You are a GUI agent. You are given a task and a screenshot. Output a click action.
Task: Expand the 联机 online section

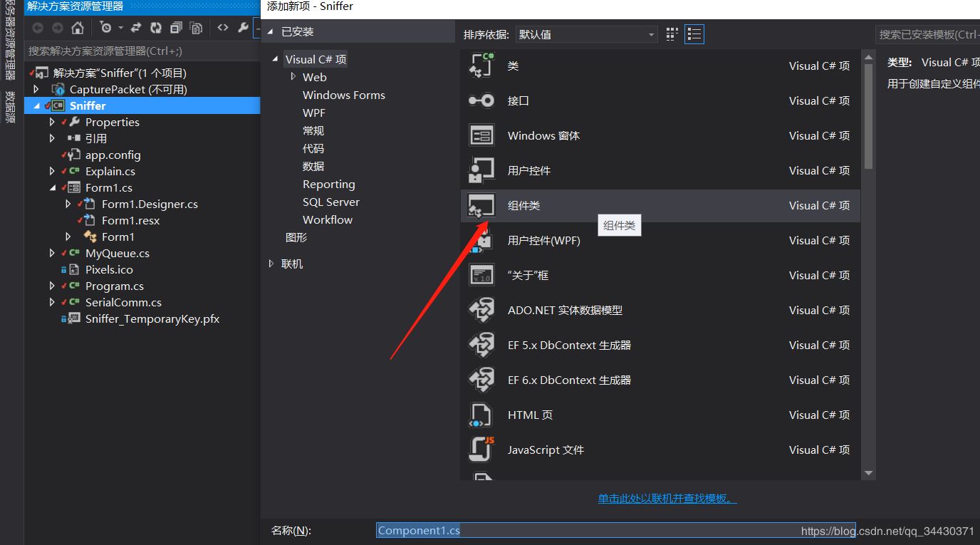[x=271, y=264]
